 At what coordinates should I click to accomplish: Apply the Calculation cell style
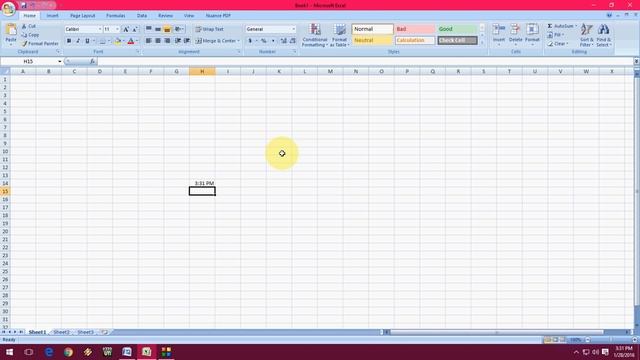pos(415,40)
